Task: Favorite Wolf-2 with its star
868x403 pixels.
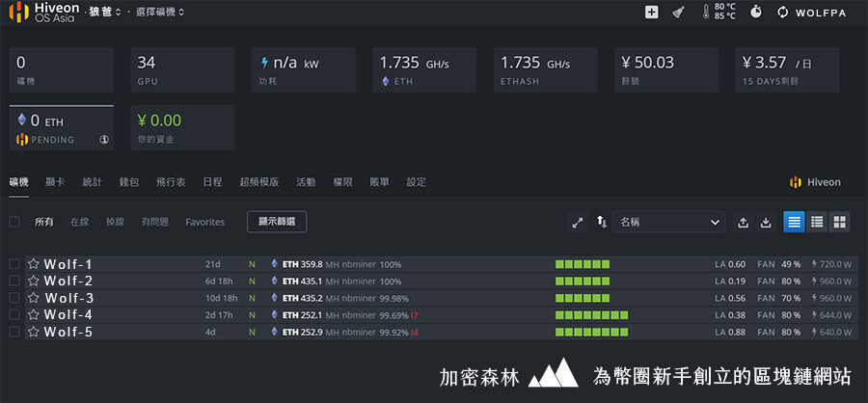Action: [x=34, y=281]
